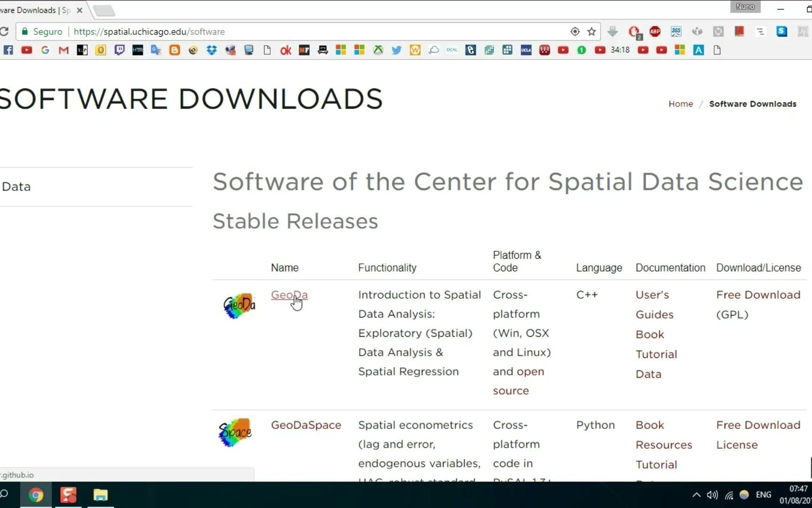
Task: Open the GeoDa software link
Action: pos(289,294)
